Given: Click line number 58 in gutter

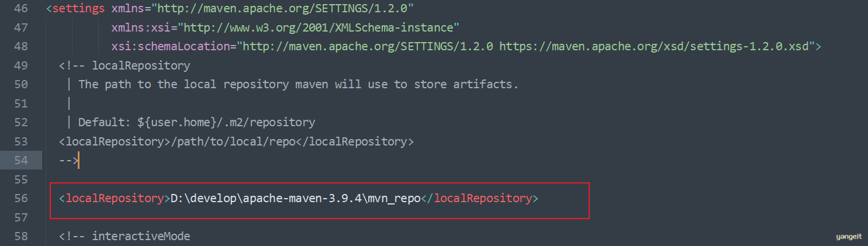Looking at the screenshot, I should (21, 236).
